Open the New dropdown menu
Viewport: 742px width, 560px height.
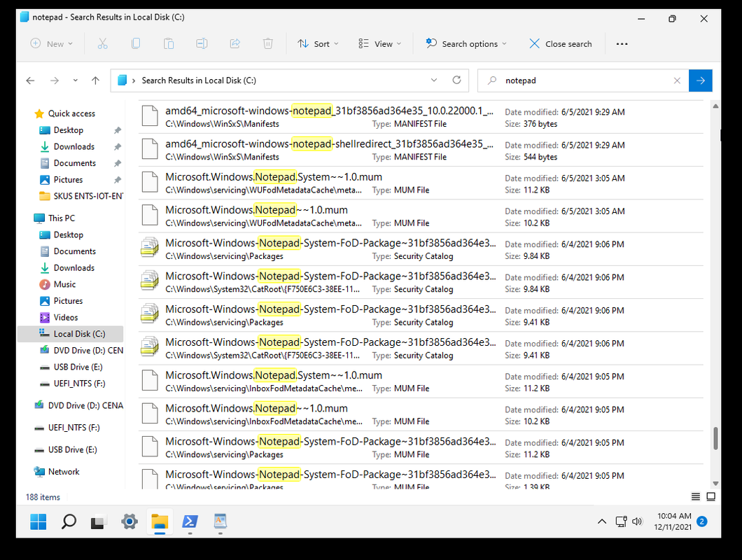(x=52, y=43)
